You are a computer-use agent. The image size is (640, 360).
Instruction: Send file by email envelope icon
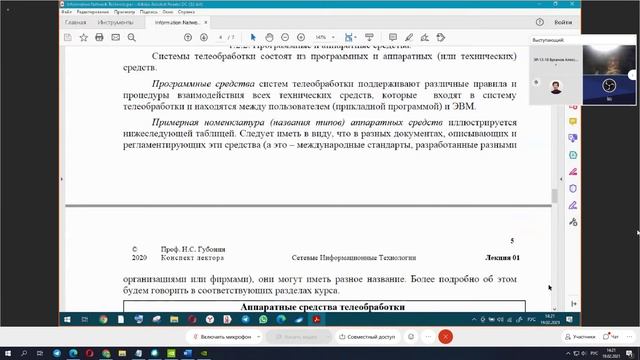click(116, 38)
